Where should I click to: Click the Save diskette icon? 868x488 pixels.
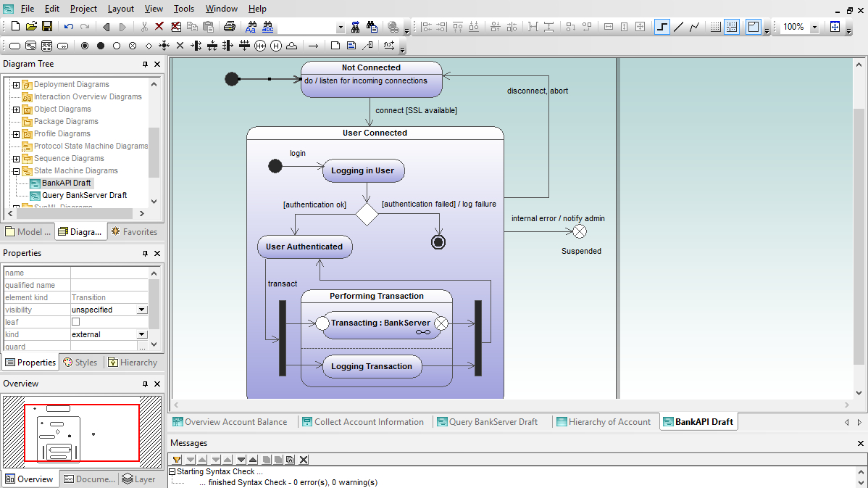[47, 27]
